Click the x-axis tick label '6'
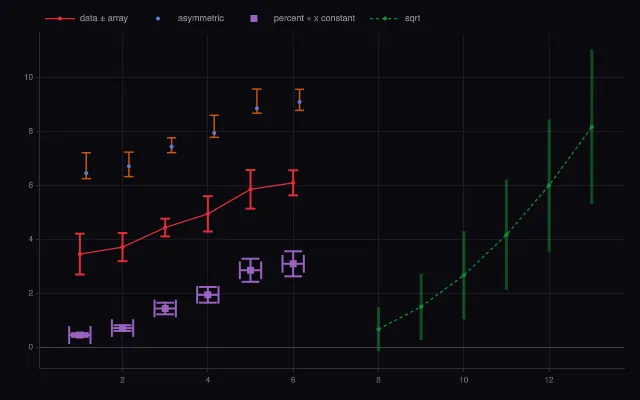Screen dimensions: 640x400 (293, 380)
